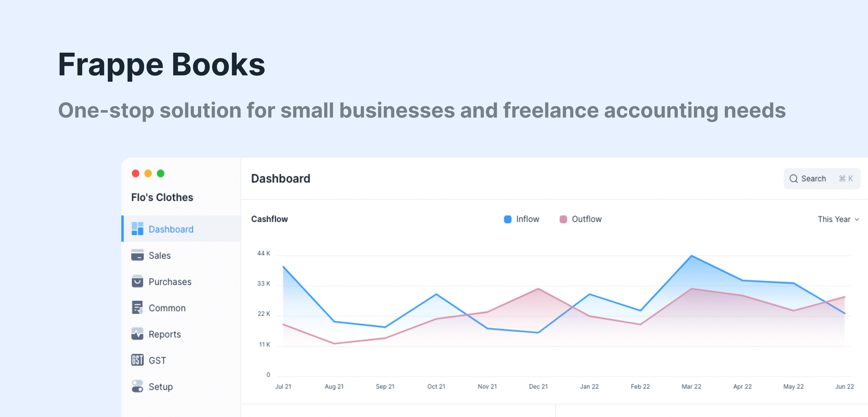
Task: Expand the chevron next to This Year
Action: click(x=857, y=219)
